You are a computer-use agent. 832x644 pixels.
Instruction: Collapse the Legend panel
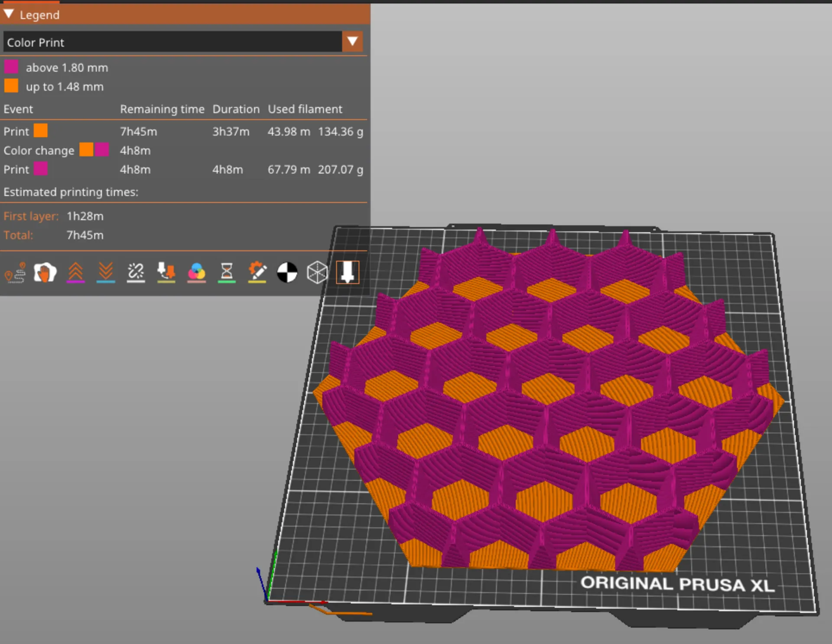[8, 14]
